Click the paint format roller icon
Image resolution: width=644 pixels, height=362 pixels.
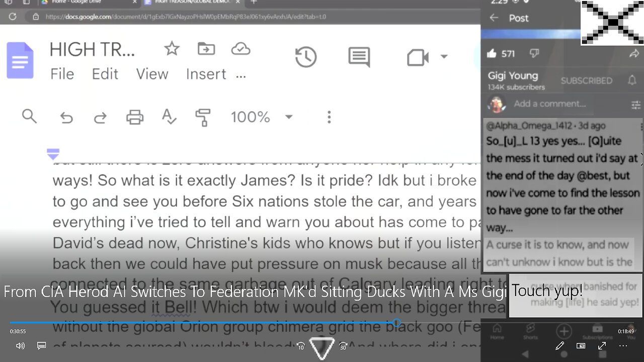click(x=203, y=117)
